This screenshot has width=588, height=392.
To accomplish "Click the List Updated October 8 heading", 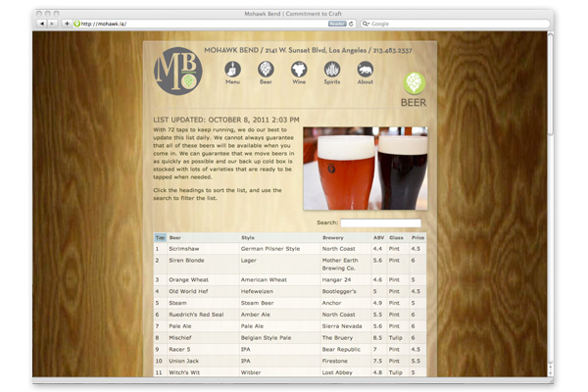I will [226, 120].
